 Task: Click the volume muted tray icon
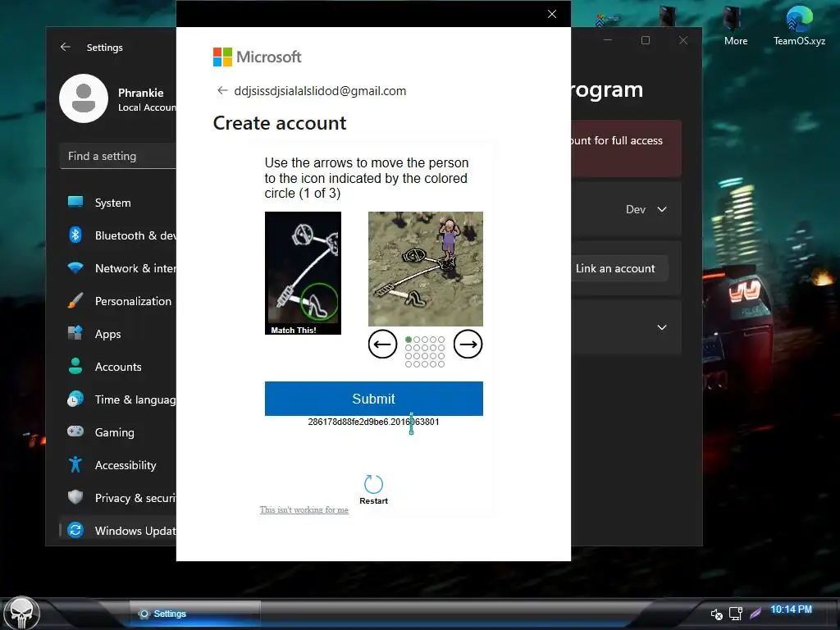point(717,614)
